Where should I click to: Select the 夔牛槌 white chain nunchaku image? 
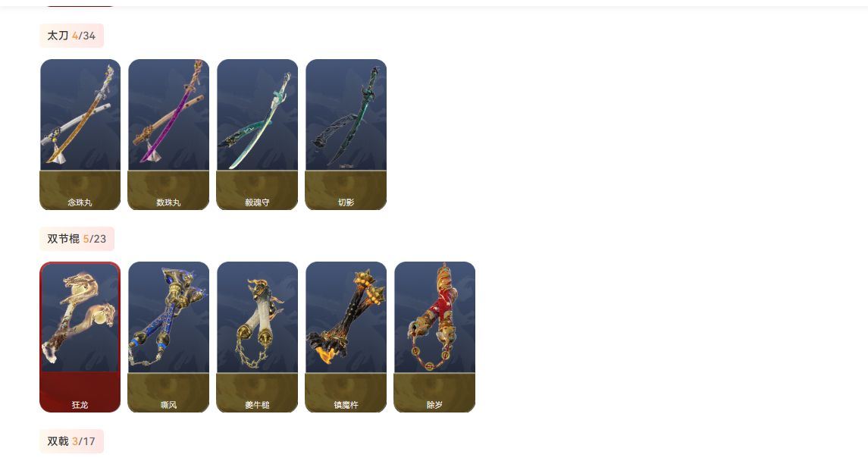258,317
